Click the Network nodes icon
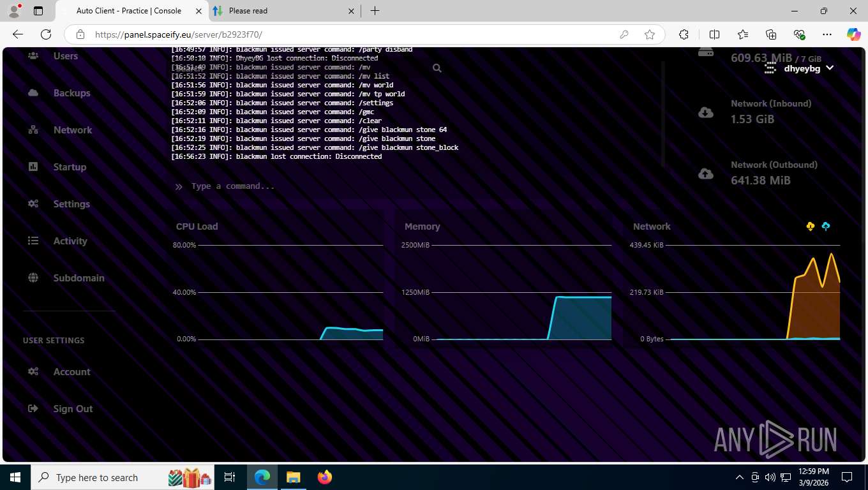This screenshot has width=868, height=490. 33,130
